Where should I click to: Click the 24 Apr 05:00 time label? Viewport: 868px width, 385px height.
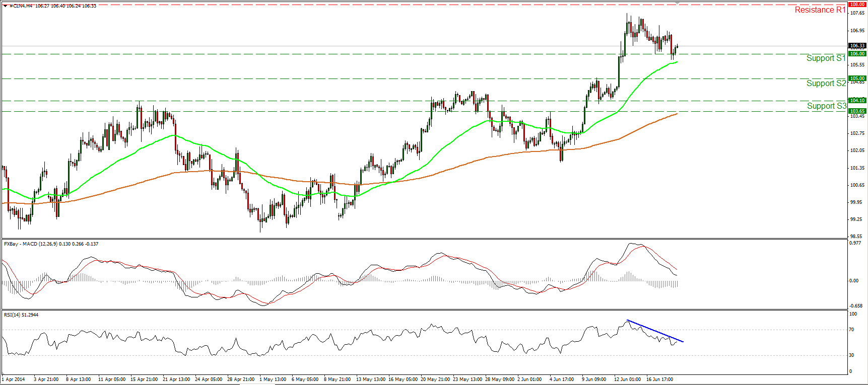coord(209,379)
